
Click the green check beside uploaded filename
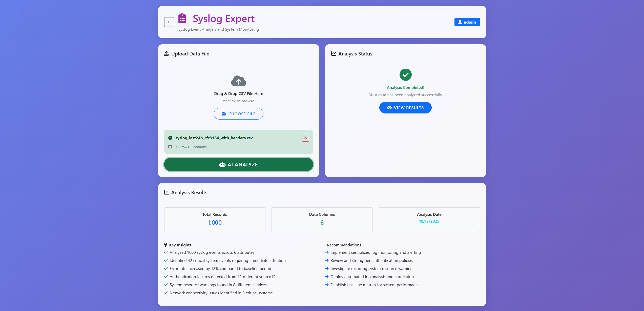170,138
